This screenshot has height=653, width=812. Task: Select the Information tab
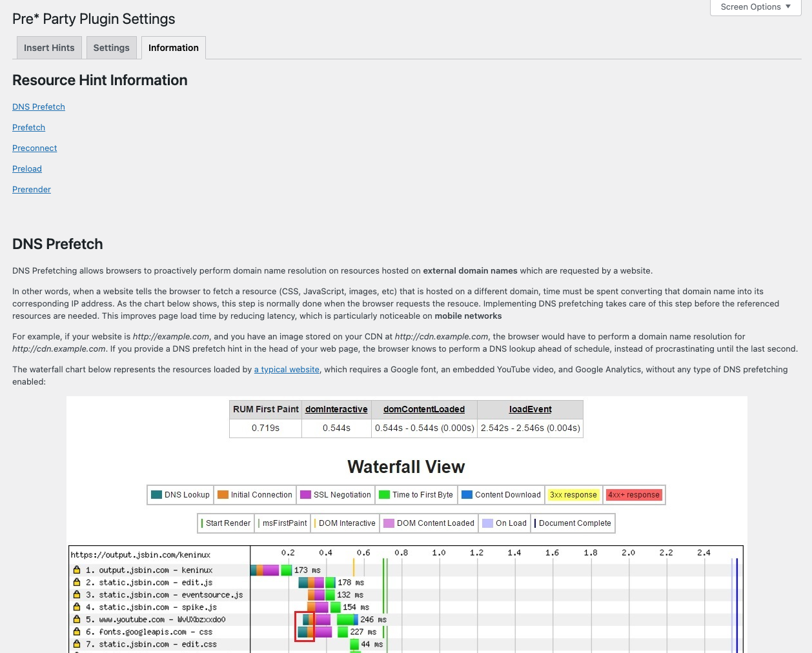coord(174,48)
